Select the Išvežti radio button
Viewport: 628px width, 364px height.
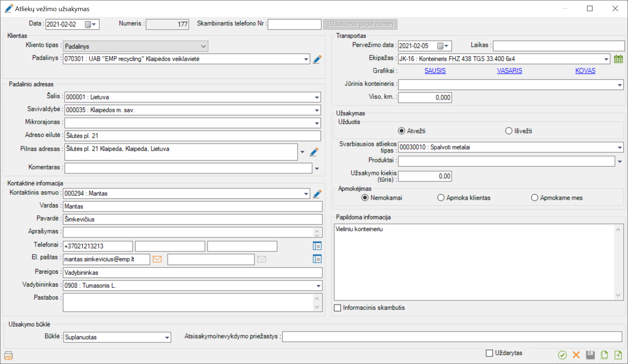(509, 131)
